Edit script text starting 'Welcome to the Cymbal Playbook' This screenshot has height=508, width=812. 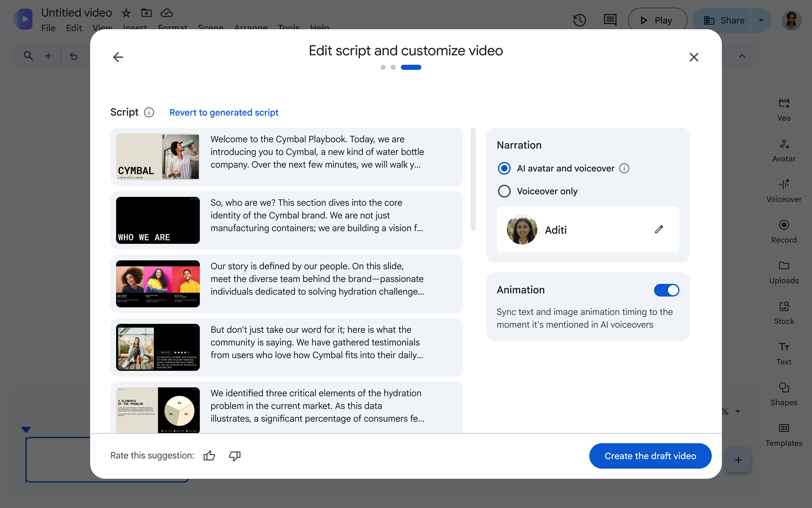317,152
